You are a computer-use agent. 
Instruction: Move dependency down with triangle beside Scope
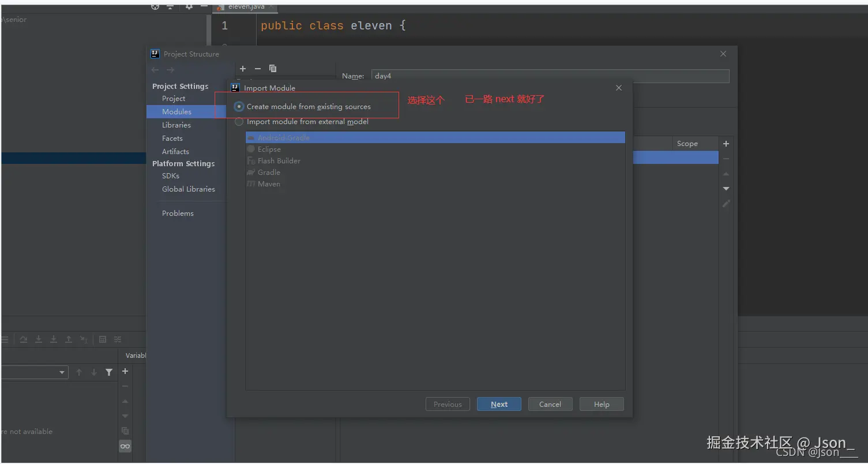pyautogui.click(x=726, y=189)
